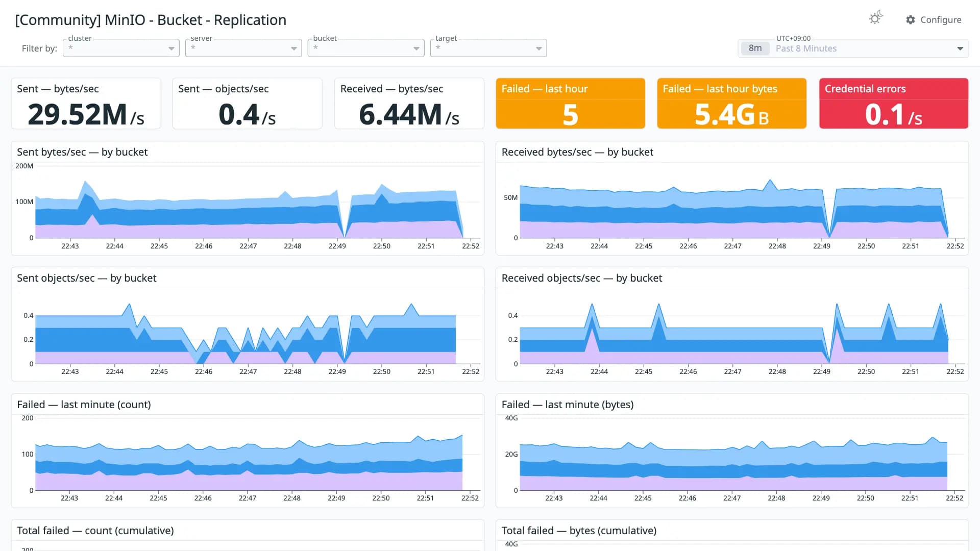Viewport: 980px width, 551px height.
Task: Open the Sent objects/sec stat panel
Action: (x=248, y=104)
